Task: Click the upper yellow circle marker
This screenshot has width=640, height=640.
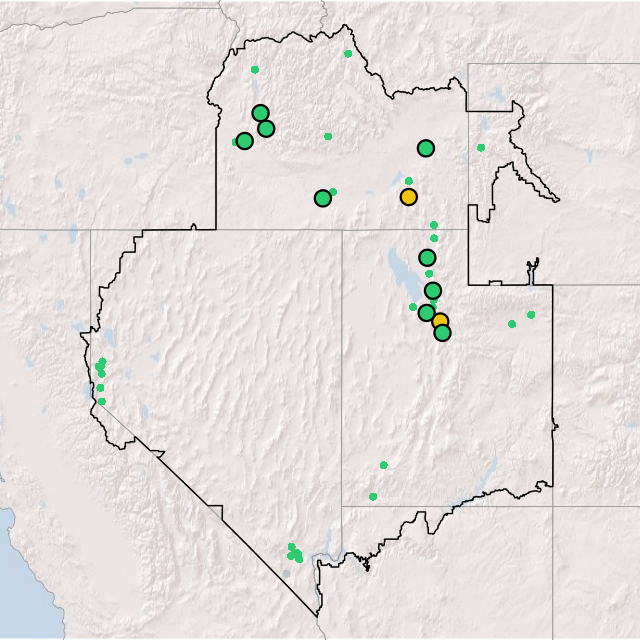Action: [408, 196]
